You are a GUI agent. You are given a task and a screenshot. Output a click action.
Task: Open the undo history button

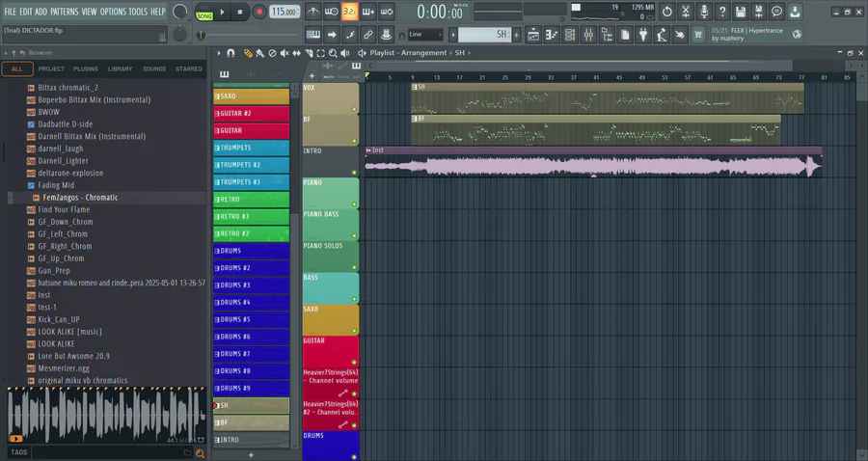click(x=667, y=11)
